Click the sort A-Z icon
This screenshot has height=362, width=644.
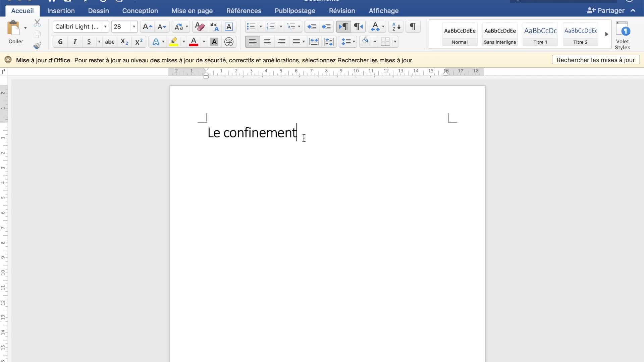[396, 27]
